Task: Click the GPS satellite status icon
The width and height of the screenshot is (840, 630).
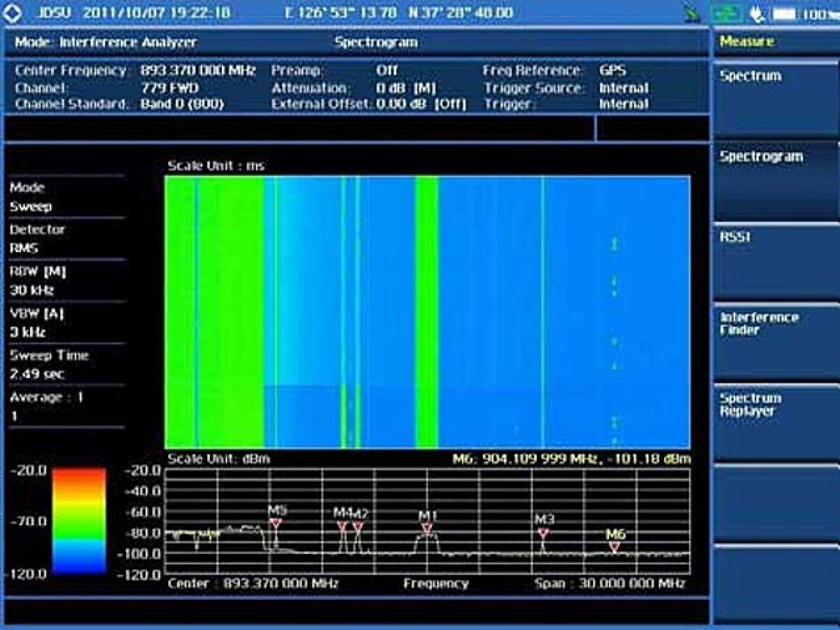Action: coord(693,13)
